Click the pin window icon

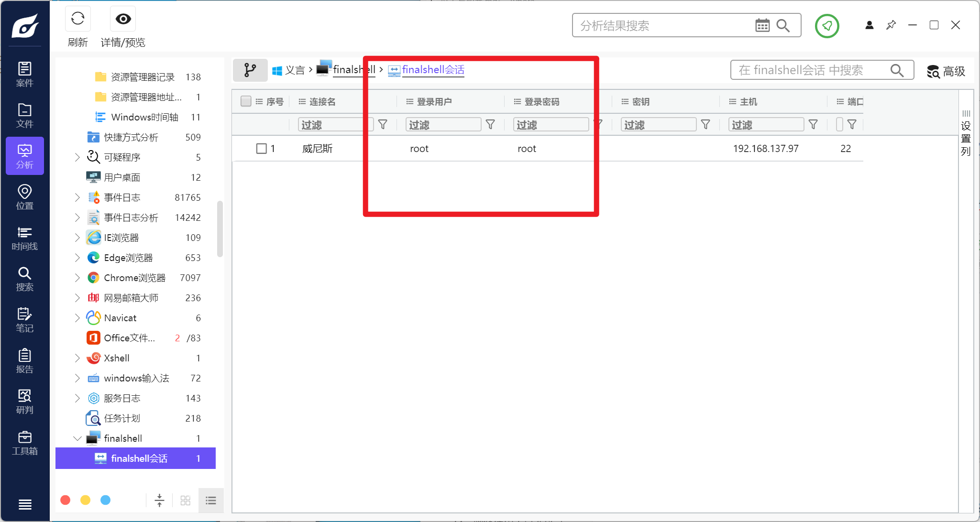coord(891,25)
